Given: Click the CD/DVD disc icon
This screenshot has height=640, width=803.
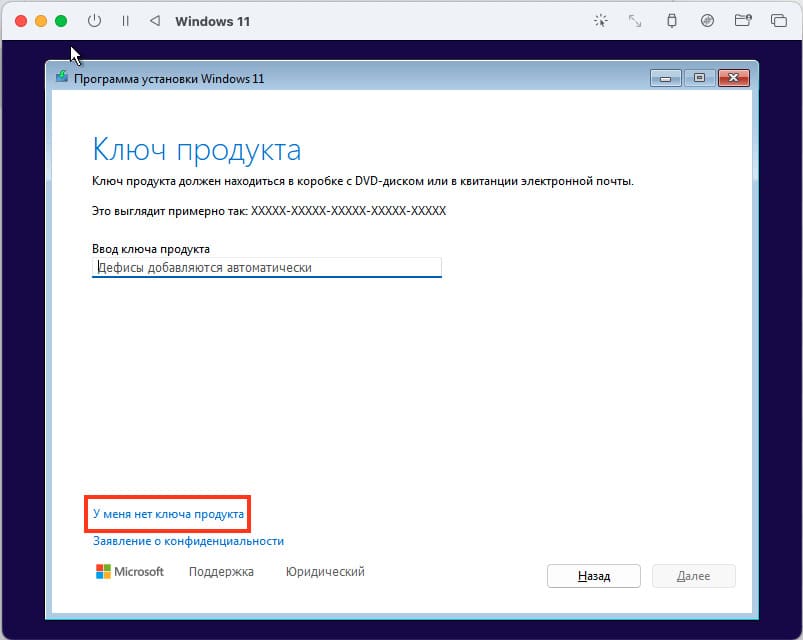Looking at the screenshot, I should (x=707, y=21).
